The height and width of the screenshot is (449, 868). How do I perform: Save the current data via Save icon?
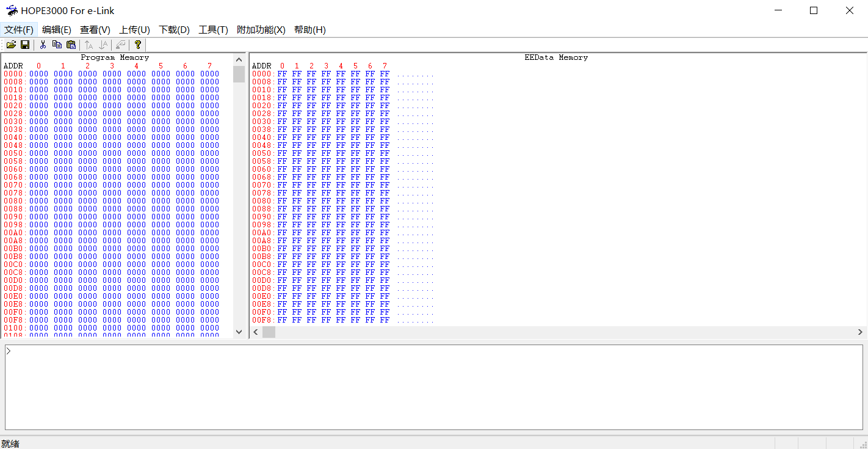[25, 45]
